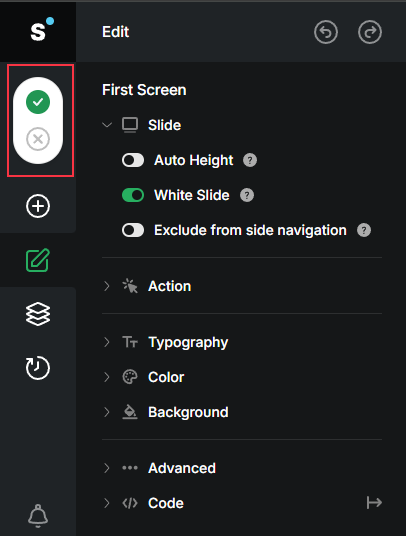The height and width of the screenshot is (536, 406).
Task: Open notifications bell icon
Action: point(38,515)
